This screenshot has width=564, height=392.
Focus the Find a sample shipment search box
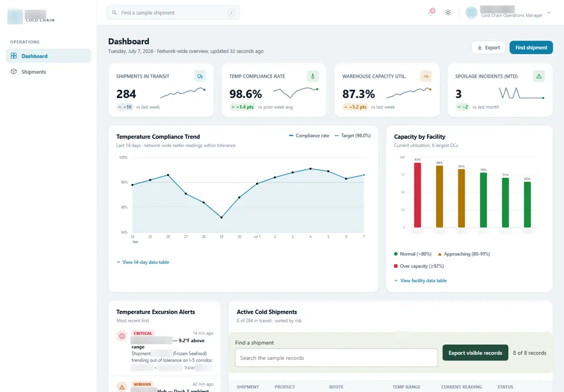173,12
